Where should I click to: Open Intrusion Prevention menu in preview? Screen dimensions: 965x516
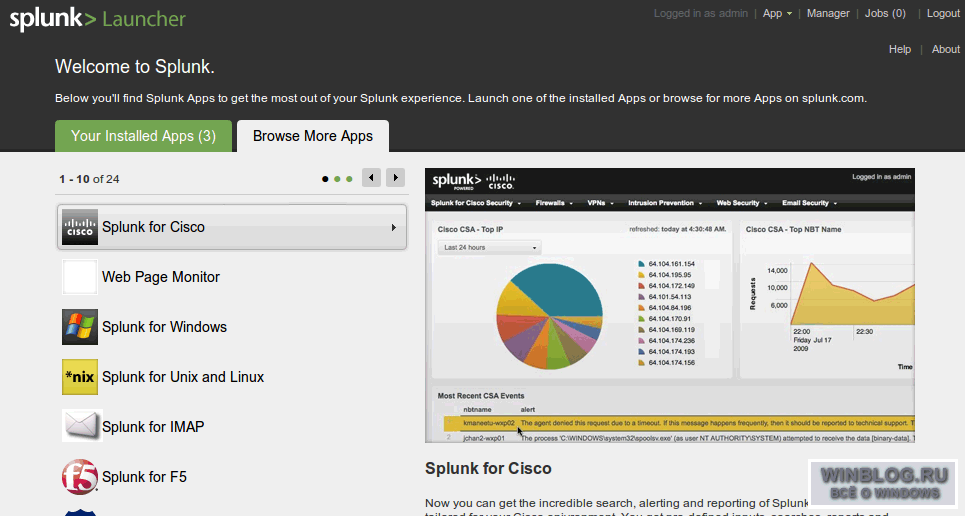click(x=665, y=203)
